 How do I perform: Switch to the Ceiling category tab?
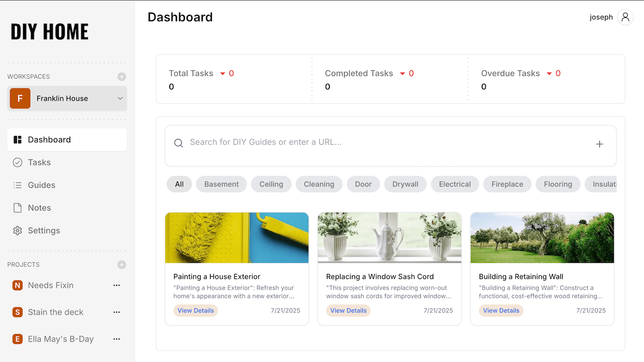click(x=271, y=184)
